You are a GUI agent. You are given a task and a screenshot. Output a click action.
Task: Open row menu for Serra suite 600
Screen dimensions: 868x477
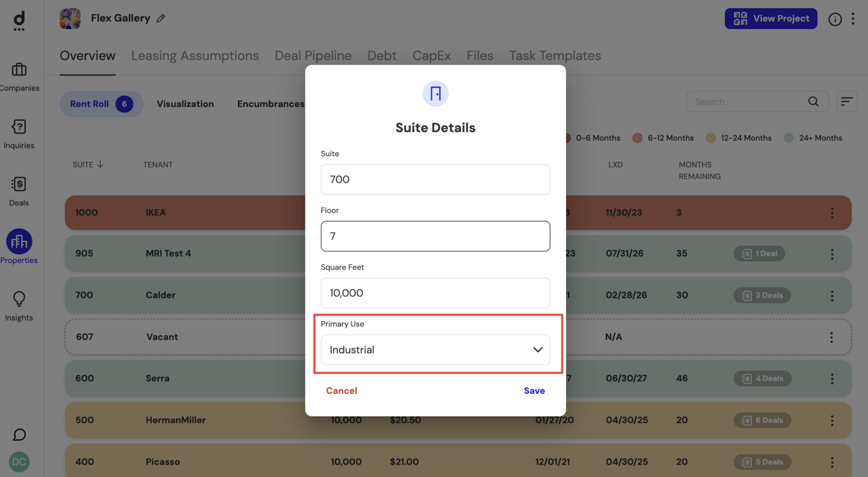coord(832,379)
